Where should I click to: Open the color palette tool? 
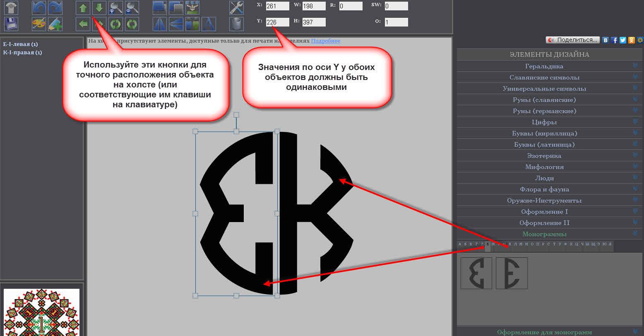tap(39, 24)
